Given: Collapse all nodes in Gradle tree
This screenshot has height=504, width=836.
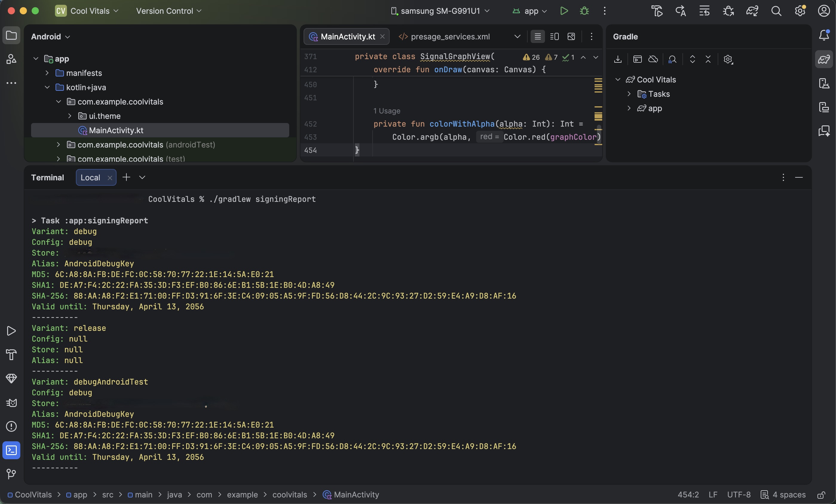Looking at the screenshot, I should pyautogui.click(x=708, y=59).
